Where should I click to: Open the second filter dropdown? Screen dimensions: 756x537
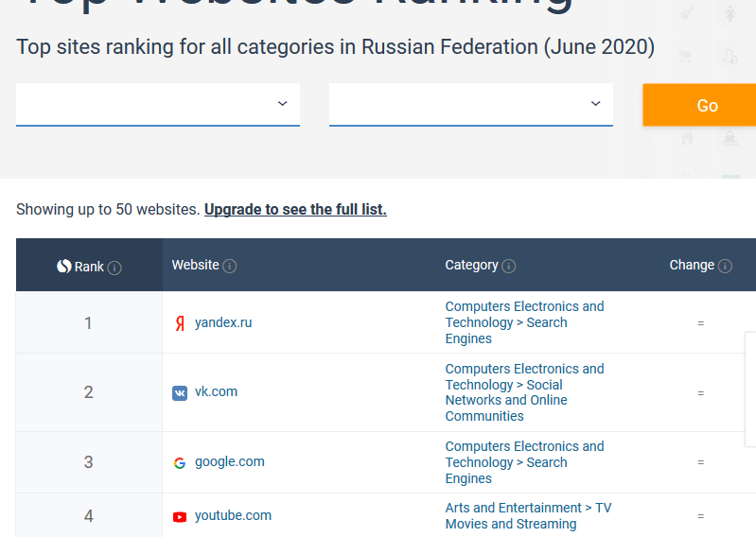(471, 105)
